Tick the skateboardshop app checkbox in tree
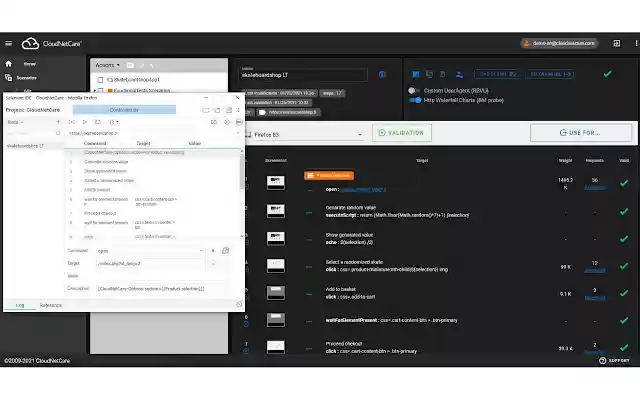Screen dimensions: 640x400 [100, 80]
